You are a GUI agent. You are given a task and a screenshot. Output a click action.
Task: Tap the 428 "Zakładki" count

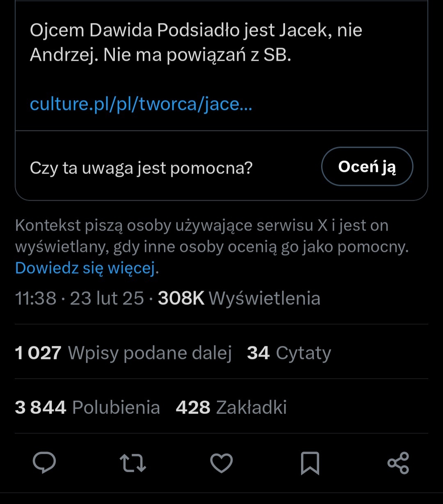[x=231, y=408]
